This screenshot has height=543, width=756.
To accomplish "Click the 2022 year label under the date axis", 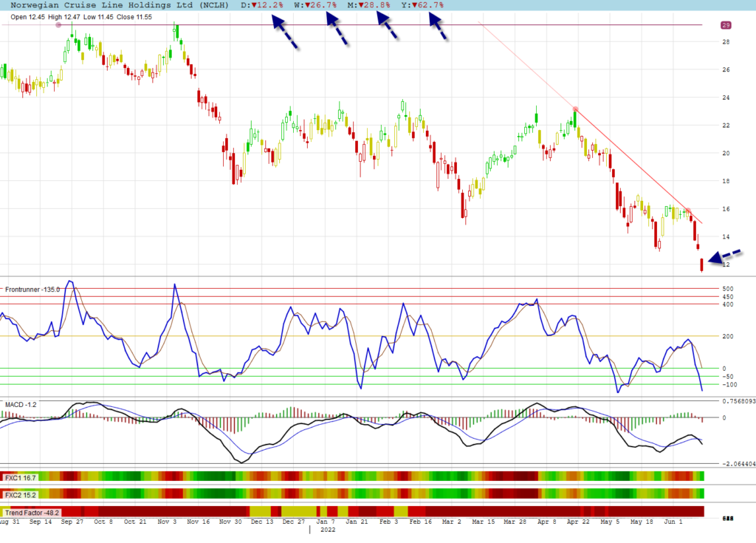I will (328, 530).
